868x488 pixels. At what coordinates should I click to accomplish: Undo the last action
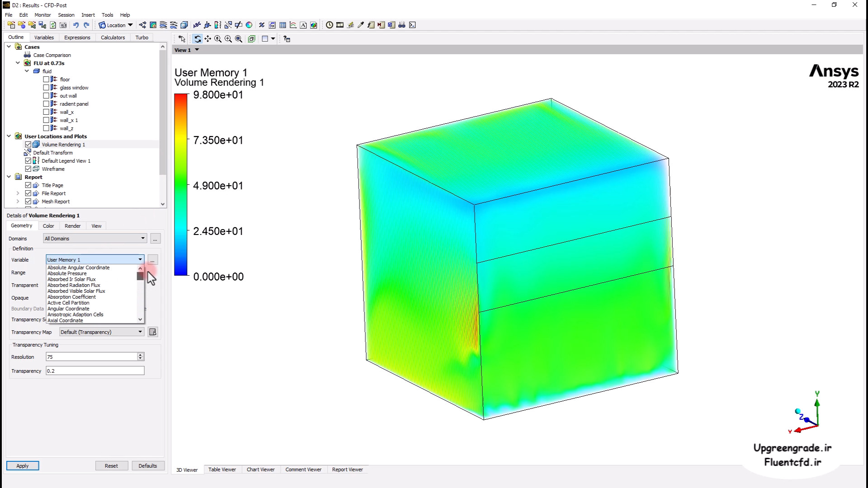[x=76, y=25]
